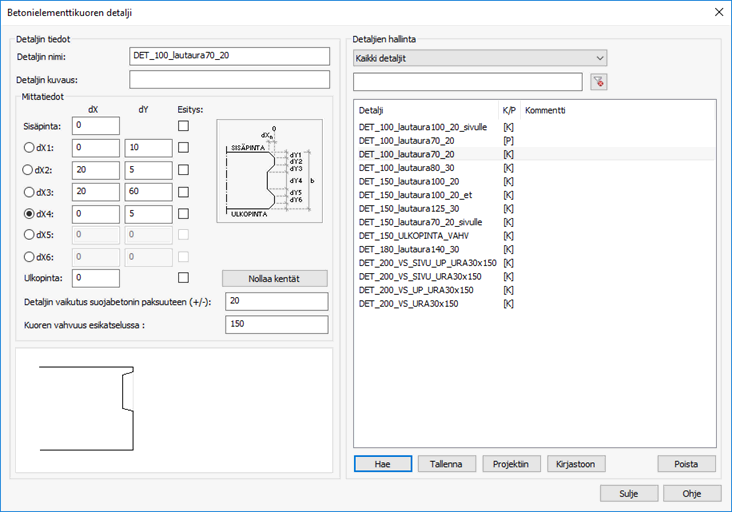Tick the Esitys checkbox for dX2

coord(183,170)
